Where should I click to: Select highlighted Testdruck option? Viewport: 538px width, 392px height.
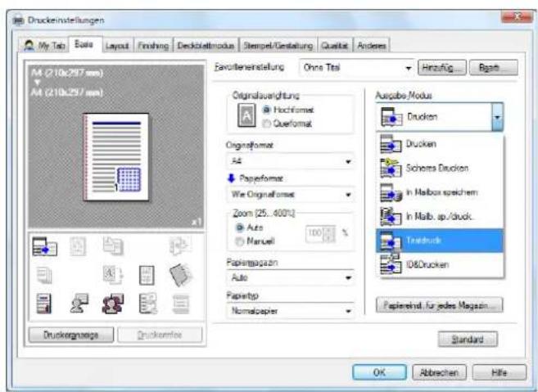coord(440,241)
